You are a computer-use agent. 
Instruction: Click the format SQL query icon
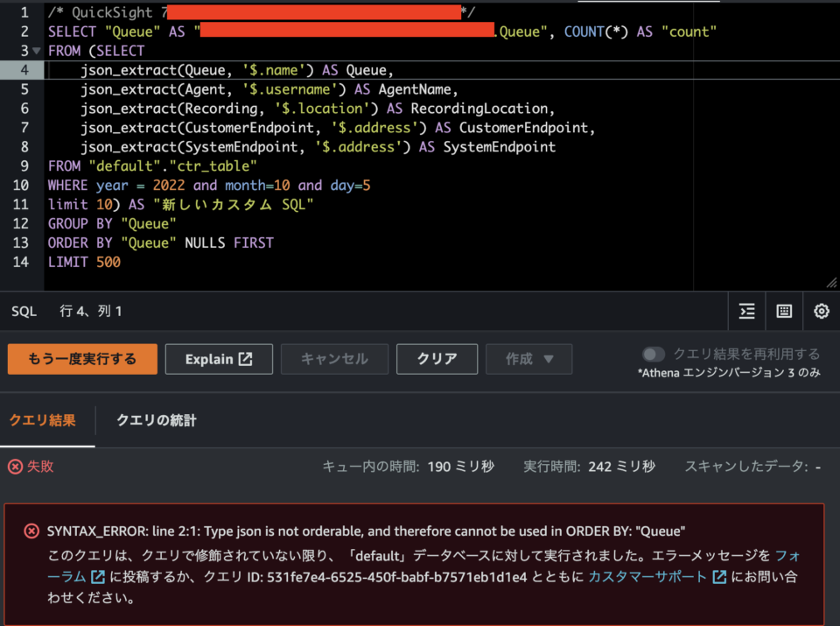click(745, 311)
